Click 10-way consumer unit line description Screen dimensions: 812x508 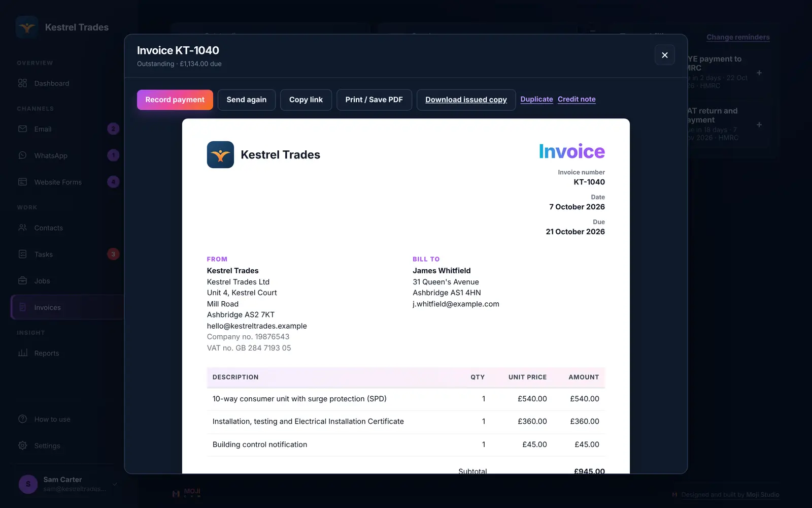[299, 399]
